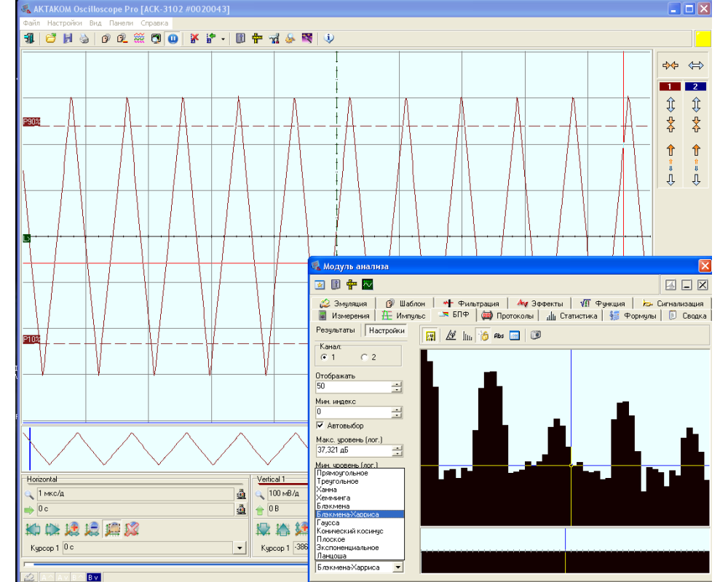Select channel 1 radio button
728x582 pixels.
(323, 357)
